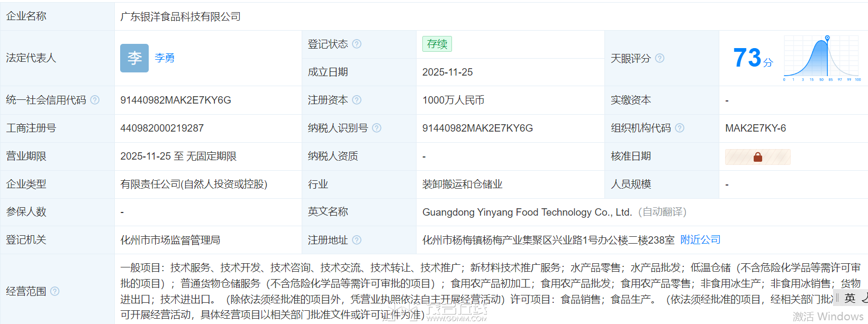Viewport: 868px width, 324px height.
Task: Click help icon beside 统一社会信用代码
Action: (95, 100)
